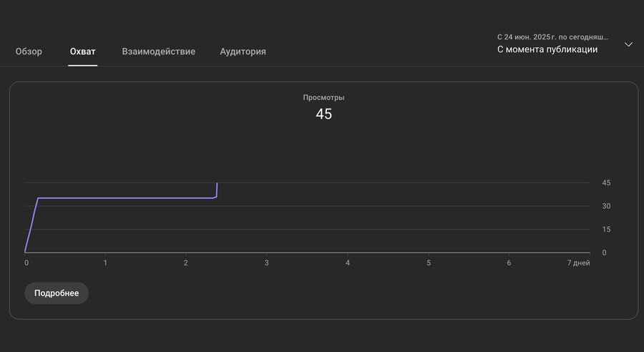The image size is (644, 352).
Task: Click day 5 on the x-axis
Action: point(429,263)
